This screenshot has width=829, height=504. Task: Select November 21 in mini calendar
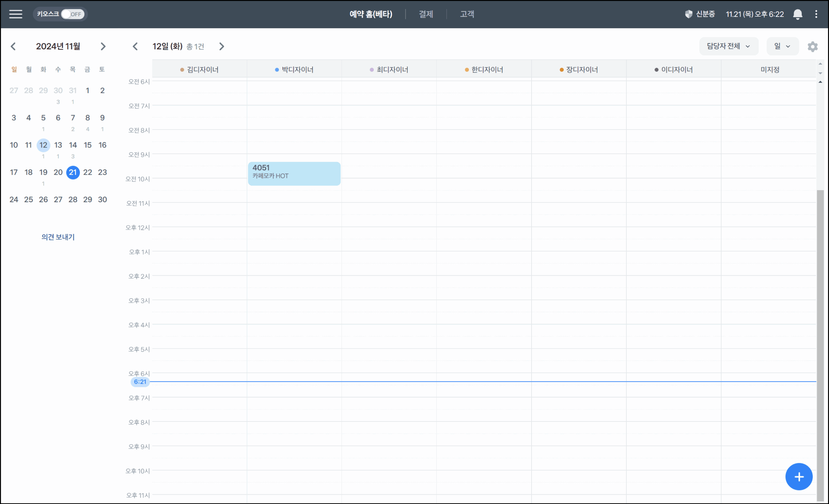[73, 172]
